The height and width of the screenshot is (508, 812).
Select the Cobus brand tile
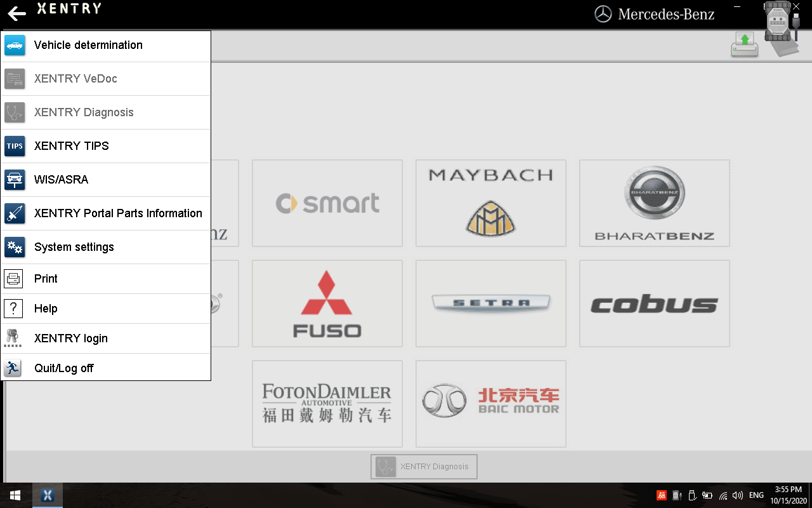(655, 304)
